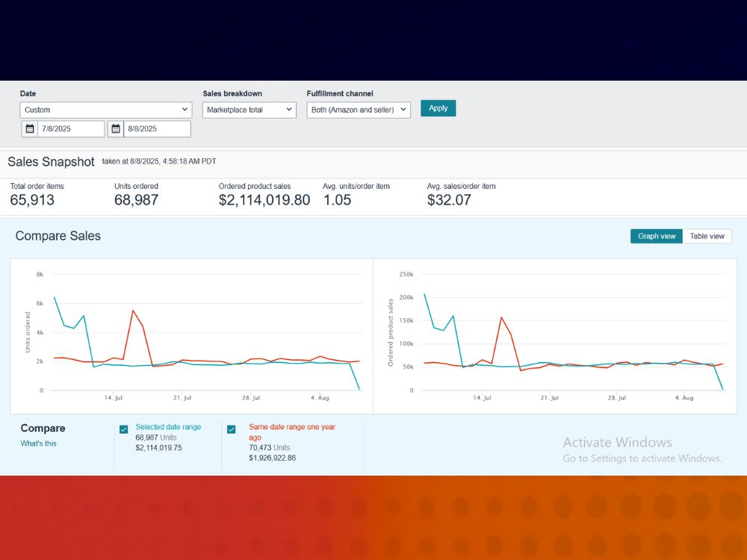Open the Date range dropdown set to Custom
The width and height of the screenshot is (747, 560).
point(106,110)
